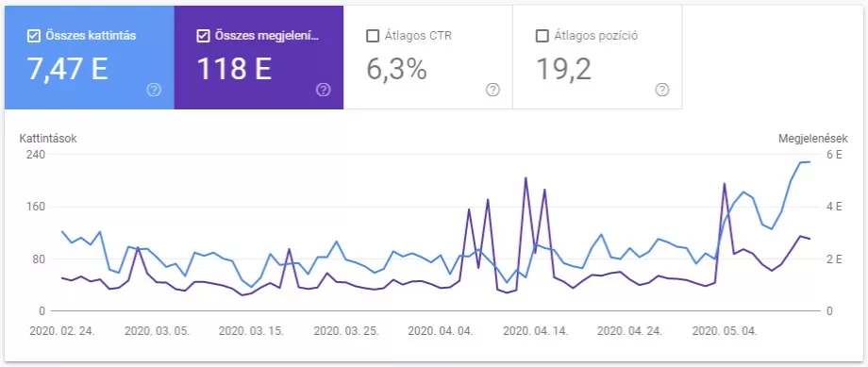The height and width of the screenshot is (367, 868).
Task: Open help icon on Átlagos pozíció card
Action: 662,90
